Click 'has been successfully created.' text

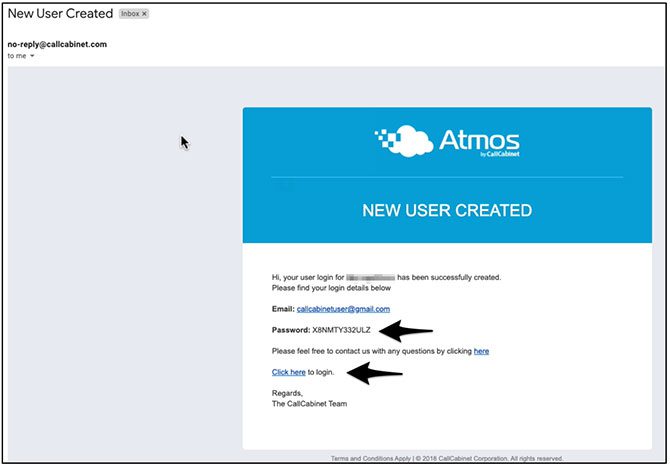[449, 277]
